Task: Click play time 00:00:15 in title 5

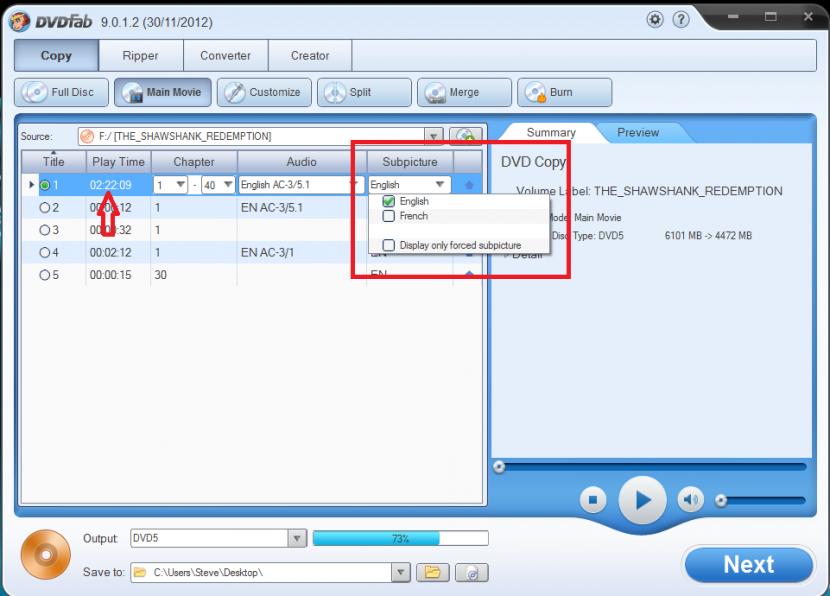Action: coord(111,275)
